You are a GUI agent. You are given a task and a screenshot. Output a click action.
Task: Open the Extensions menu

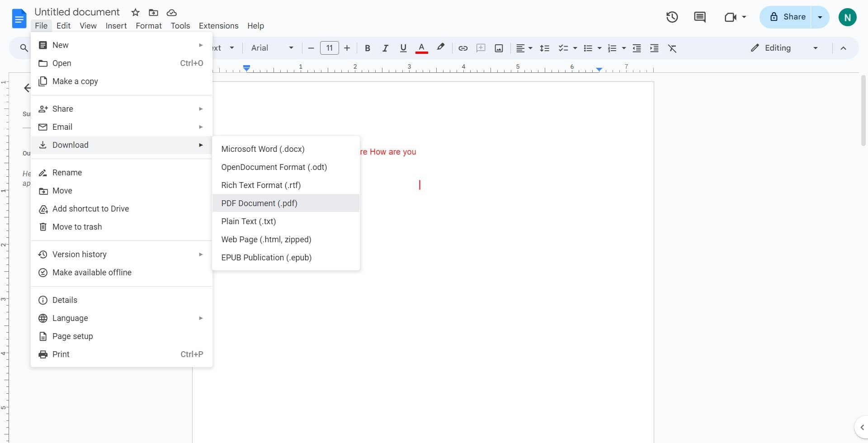(218, 26)
